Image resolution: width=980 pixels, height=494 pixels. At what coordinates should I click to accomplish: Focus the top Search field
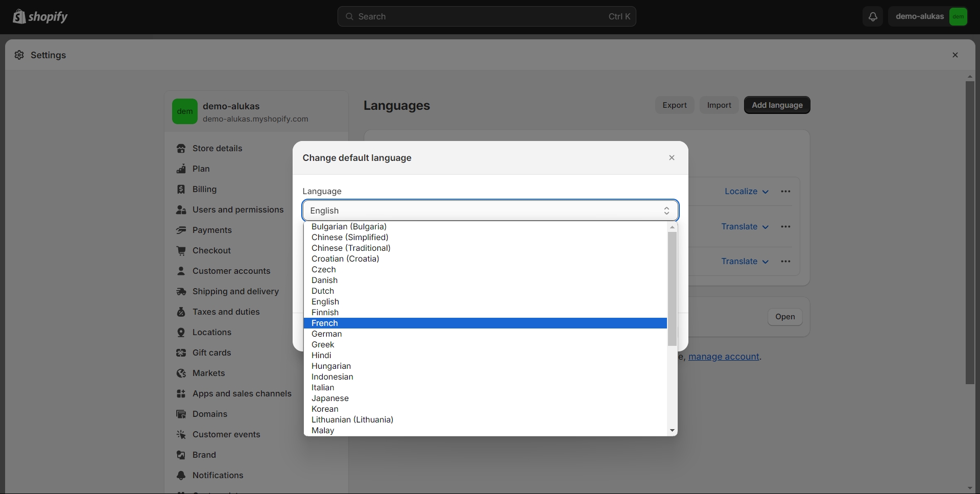[x=486, y=16]
